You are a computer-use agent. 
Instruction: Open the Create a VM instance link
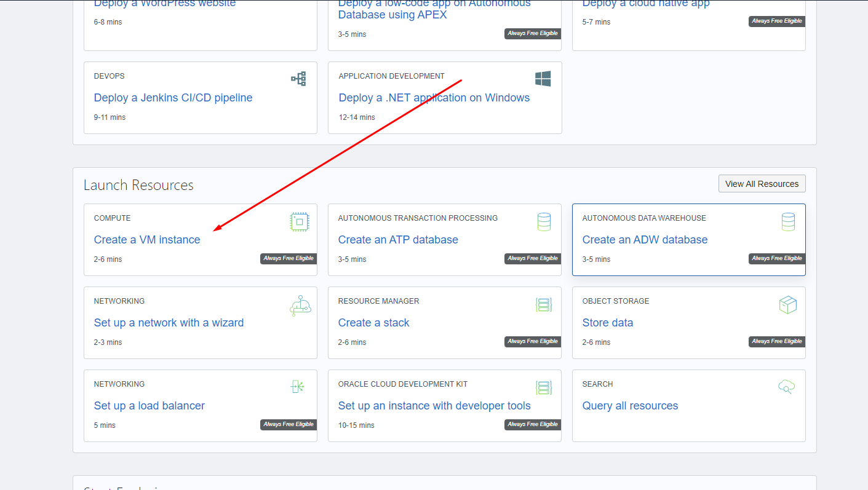point(147,240)
